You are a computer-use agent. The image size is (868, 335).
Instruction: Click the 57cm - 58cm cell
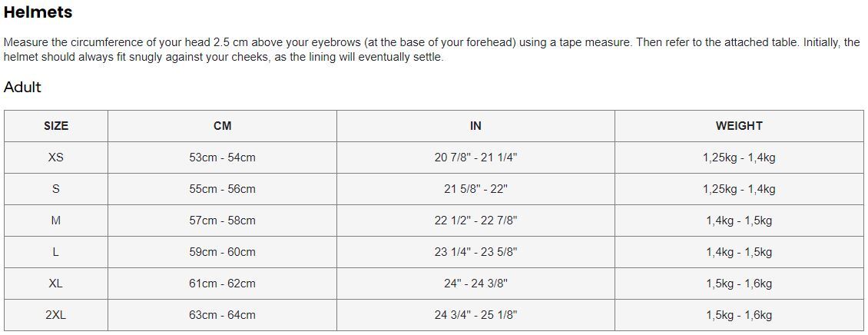[x=222, y=221]
